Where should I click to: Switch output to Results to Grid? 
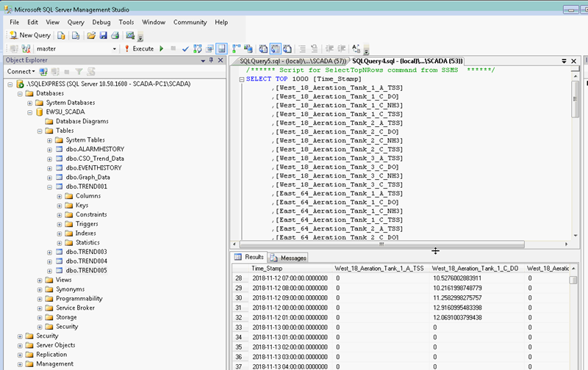click(275, 48)
